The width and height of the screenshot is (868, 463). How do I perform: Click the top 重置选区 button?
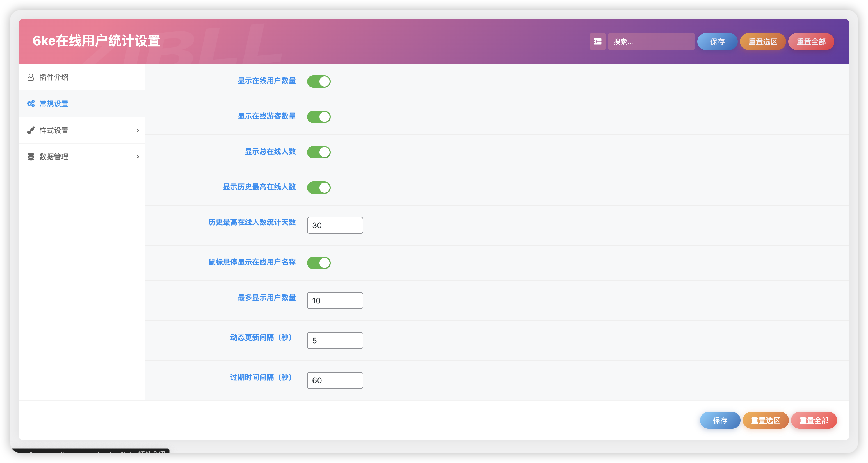click(x=762, y=42)
